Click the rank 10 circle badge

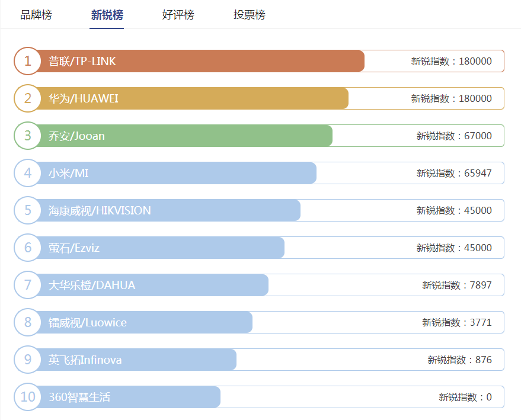28,397
